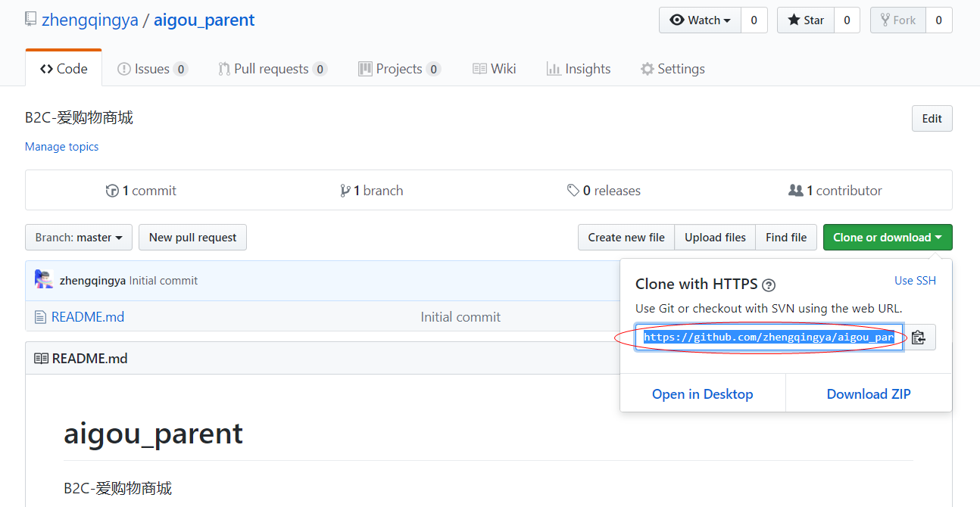
Task: Click the help icon beside Clone with HTTPS
Action: (769, 285)
